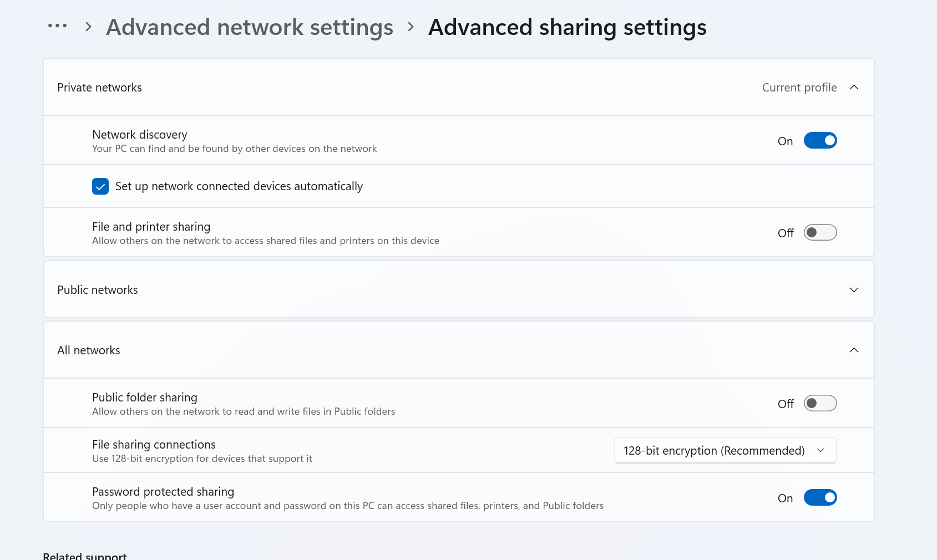937x560 pixels.
Task: Click 'Allow others on the network to read and write' text
Action: point(244,411)
